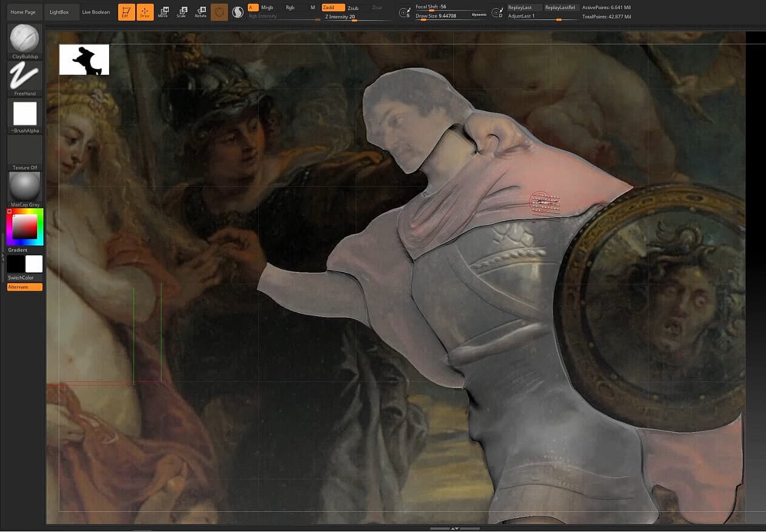The image size is (766, 532).
Task: Toggle the Zadd sculpt mode
Action: pyautogui.click(x=333, y=7)
